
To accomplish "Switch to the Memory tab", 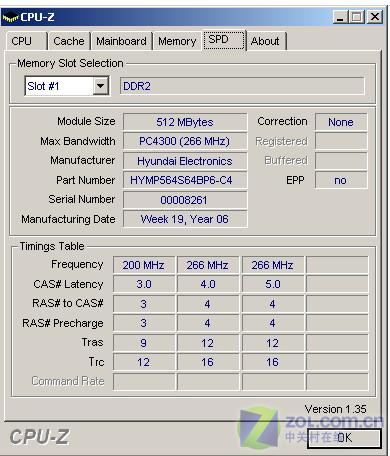I will [177, 41].
